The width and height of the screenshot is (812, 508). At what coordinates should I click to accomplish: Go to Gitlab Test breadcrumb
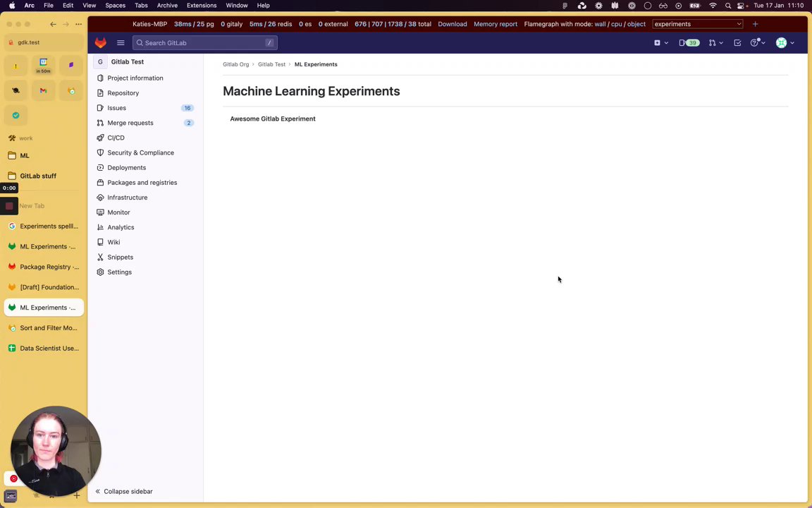pyautogui.click(x=271, y=64)
